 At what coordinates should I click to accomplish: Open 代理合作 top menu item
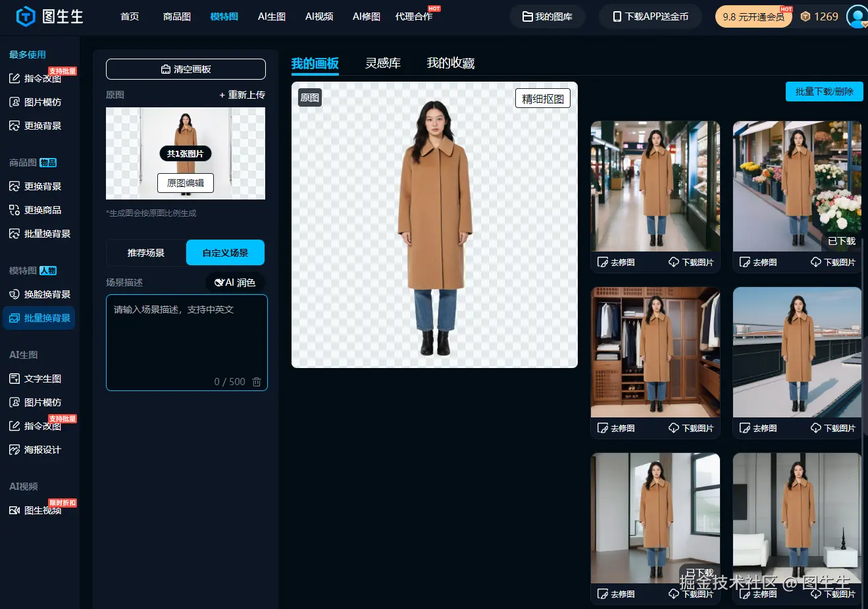pos(414,16)
